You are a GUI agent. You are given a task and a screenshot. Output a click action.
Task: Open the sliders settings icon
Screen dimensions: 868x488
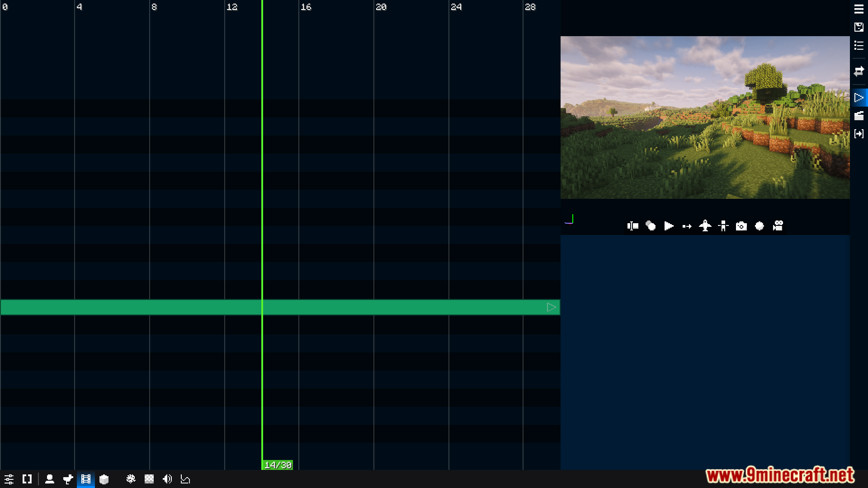tap(9, 479)
